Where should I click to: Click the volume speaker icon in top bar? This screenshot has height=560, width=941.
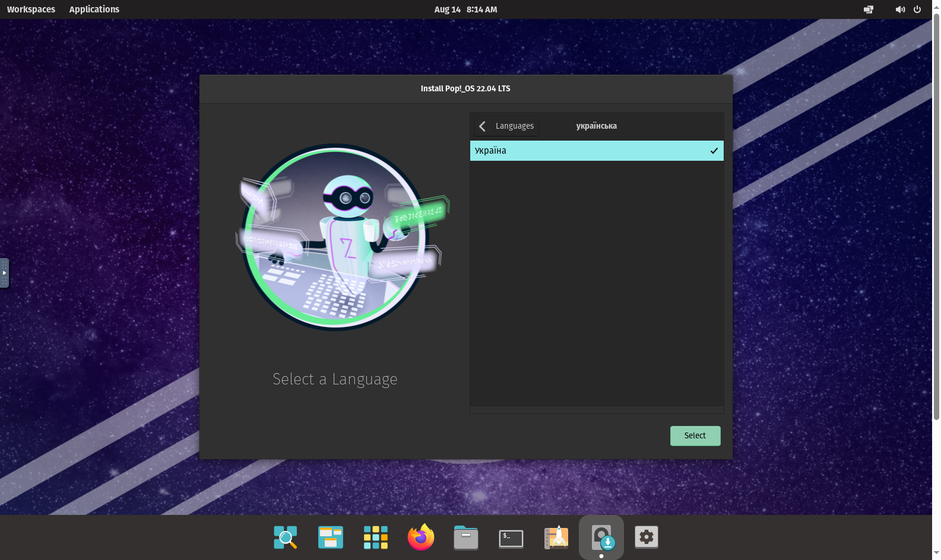point(900,9)
